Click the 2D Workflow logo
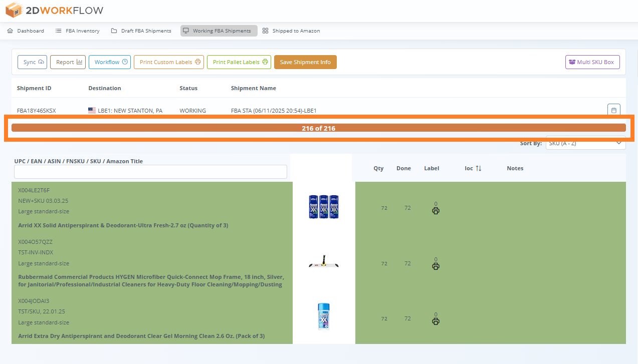The width and height of the screenshot is (638, 364). [54, 10]
